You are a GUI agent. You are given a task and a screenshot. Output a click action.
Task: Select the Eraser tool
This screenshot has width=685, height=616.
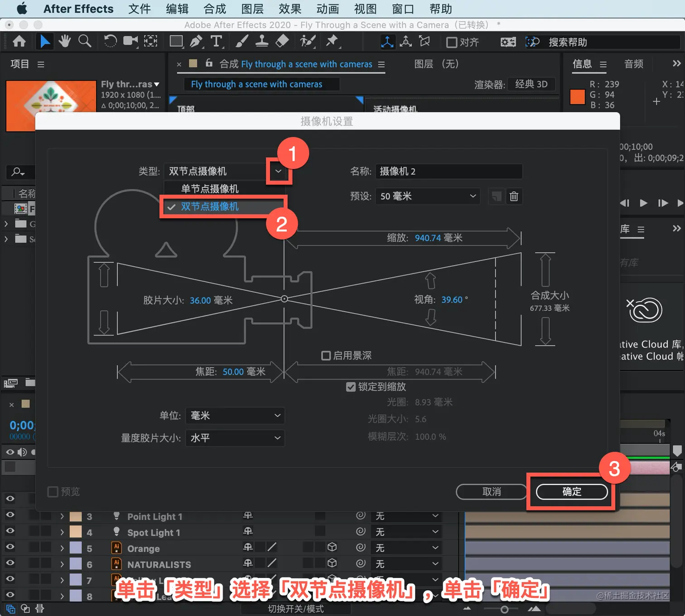[x=282, y=41]
